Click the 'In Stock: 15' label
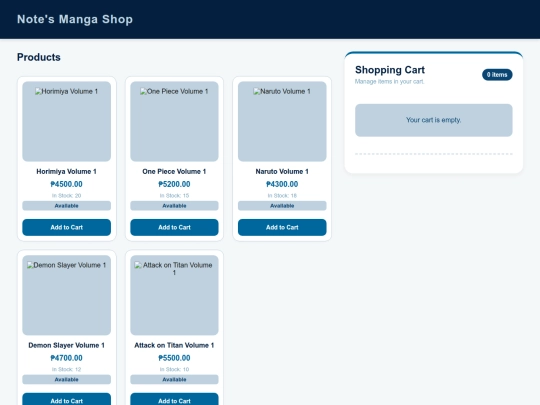 pyautogui.click(x=174, y=196)
